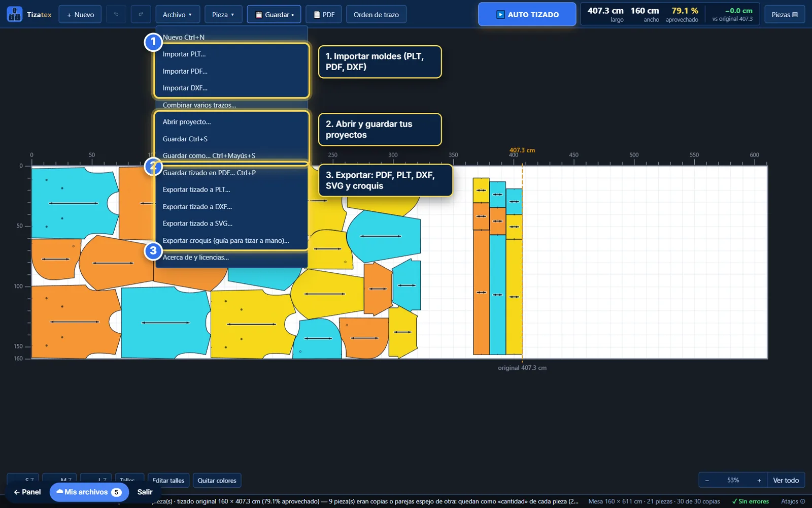This screenshot has width=812, height=508.
Task: Open Orden de trazo
Action: click(376, 14)
